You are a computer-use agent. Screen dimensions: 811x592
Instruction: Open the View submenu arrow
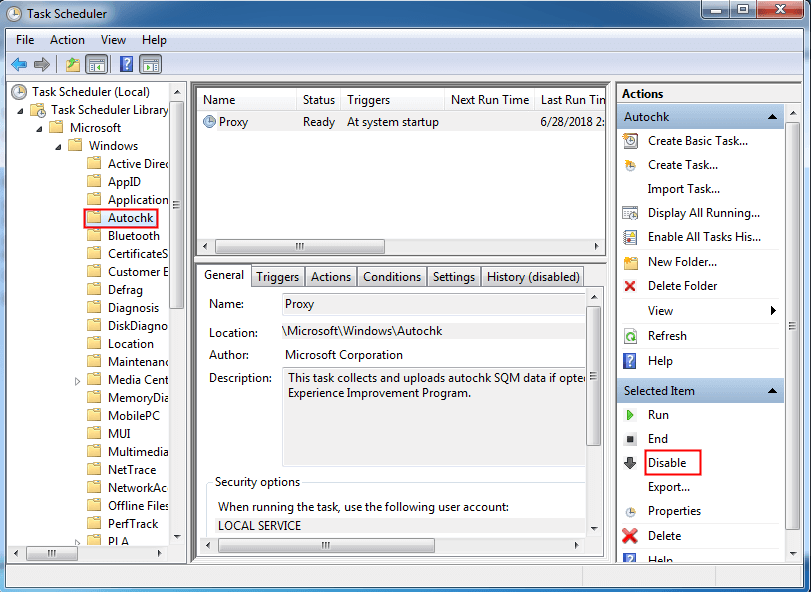pyautogui.click(x=773, y=311)
